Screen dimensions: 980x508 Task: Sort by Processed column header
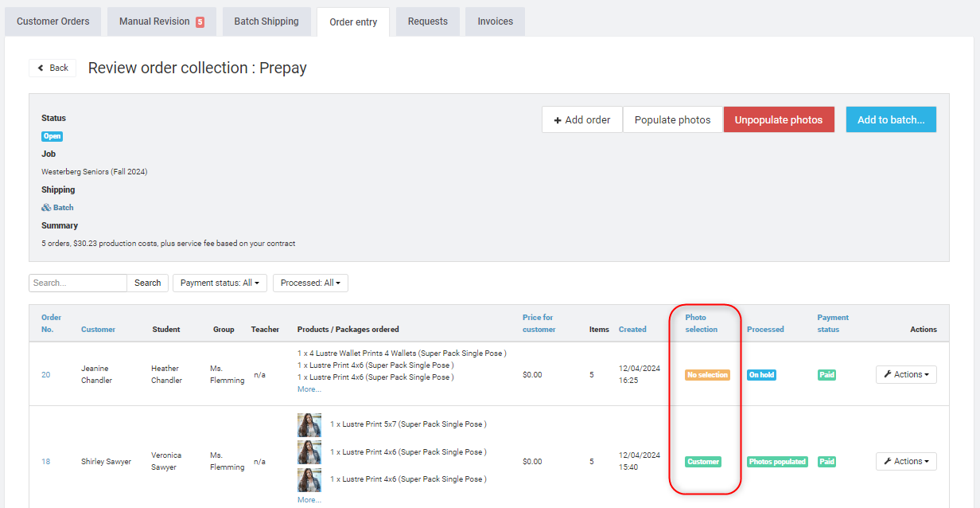765,329
